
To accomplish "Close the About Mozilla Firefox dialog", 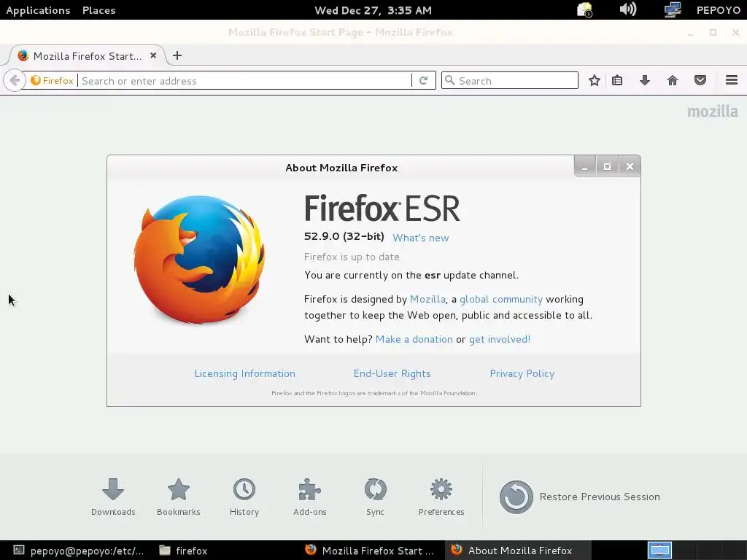I will pyautogui.click(x=630, y=167).
